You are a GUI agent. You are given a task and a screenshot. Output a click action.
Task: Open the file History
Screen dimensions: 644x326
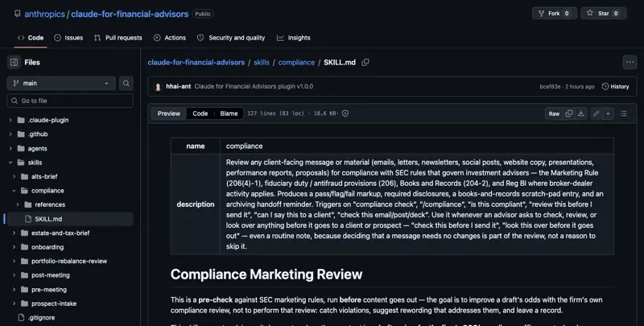tap(615, 87)
